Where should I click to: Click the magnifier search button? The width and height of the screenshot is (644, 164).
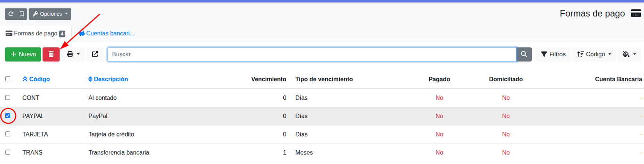pos(524,54)
